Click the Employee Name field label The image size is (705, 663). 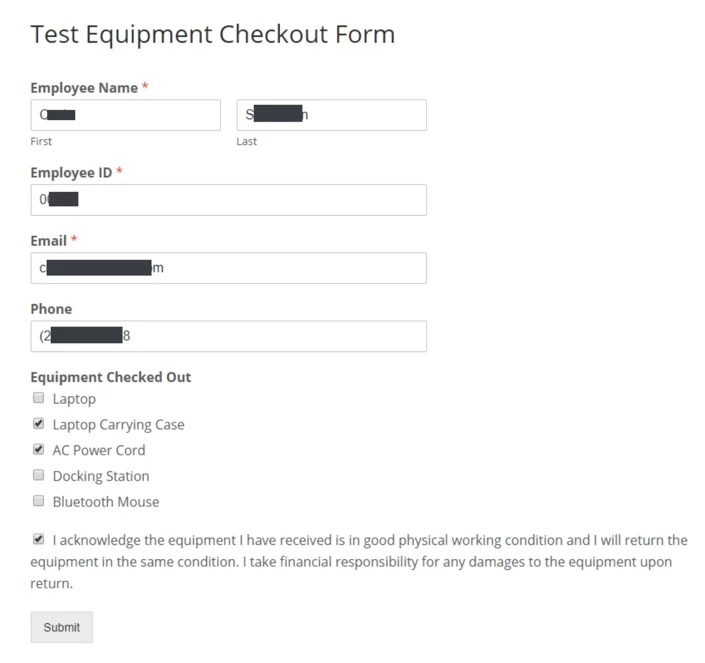(x=84, y=88)
